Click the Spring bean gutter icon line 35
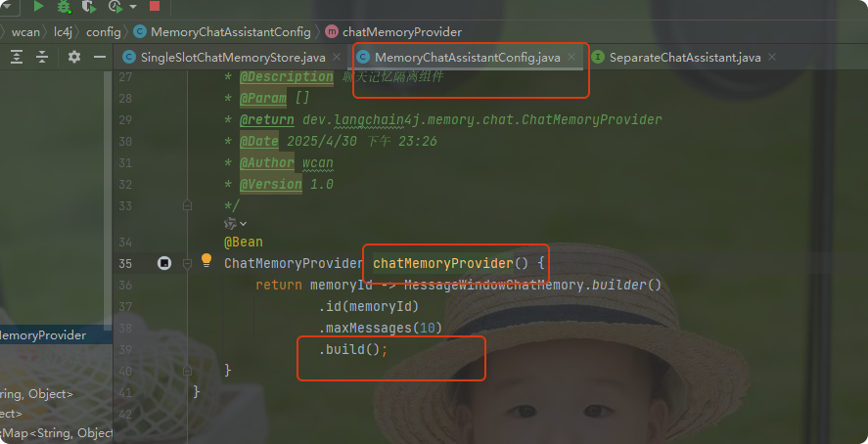 tap(164, 263)
